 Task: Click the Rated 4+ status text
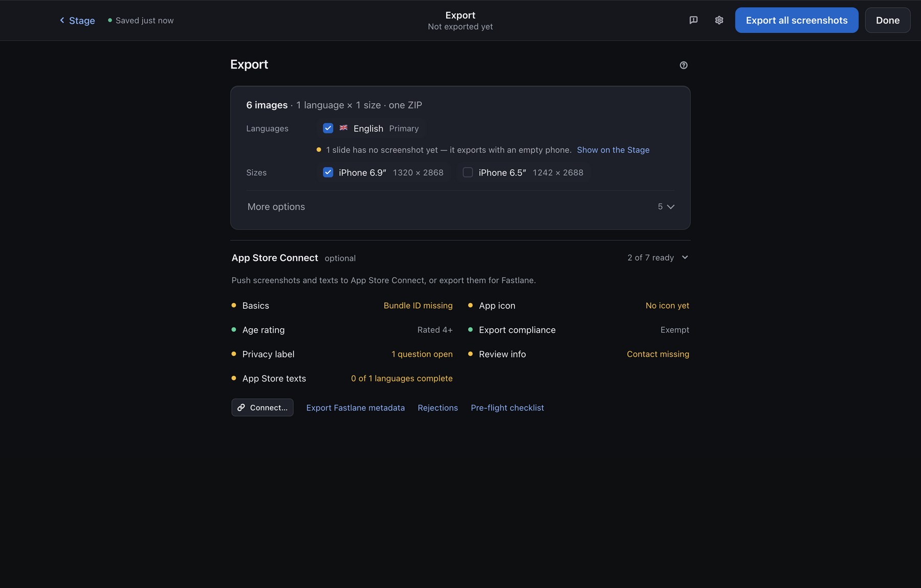(x=435, y=330)
